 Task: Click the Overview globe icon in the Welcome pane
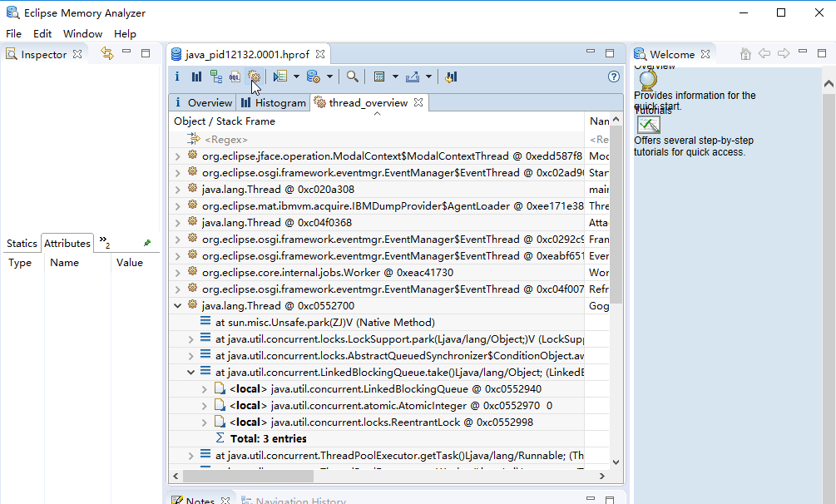(x=648, y=80)
